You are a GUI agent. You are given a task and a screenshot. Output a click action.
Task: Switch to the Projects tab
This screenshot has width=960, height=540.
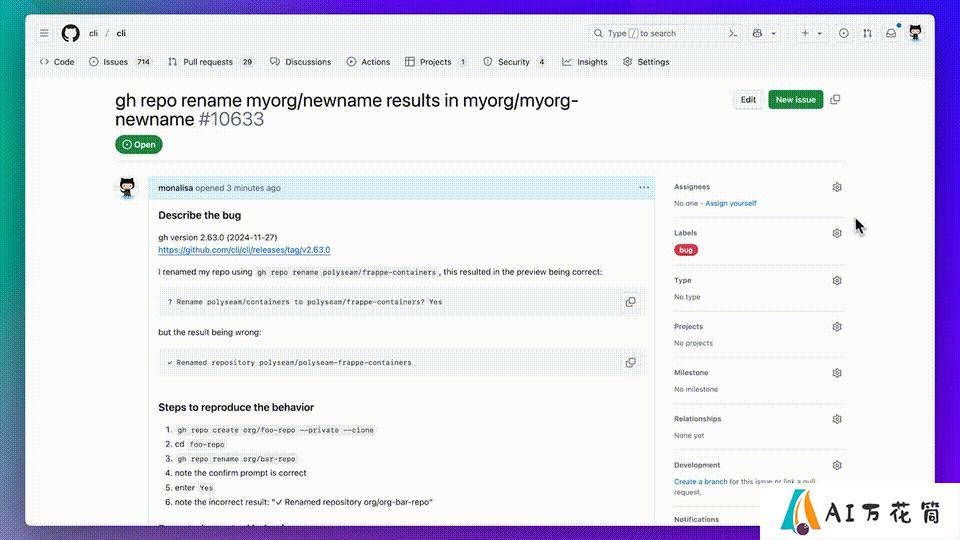tap(437, 62)
